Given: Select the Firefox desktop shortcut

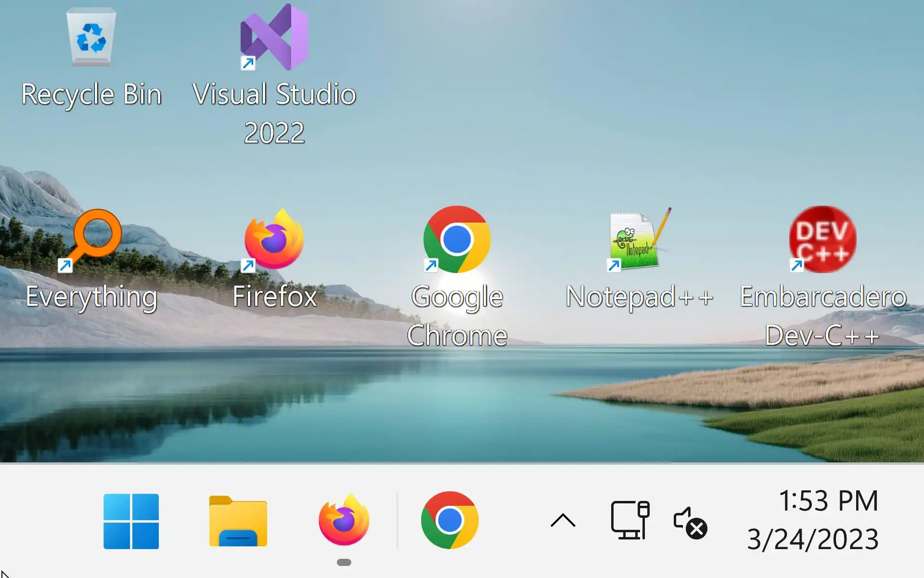Looking at the screenshot, I should pos(274,239).
